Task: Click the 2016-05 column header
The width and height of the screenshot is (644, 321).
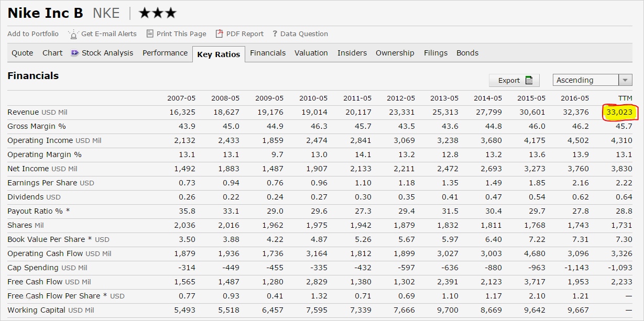Action: click(x=575, y=98)
